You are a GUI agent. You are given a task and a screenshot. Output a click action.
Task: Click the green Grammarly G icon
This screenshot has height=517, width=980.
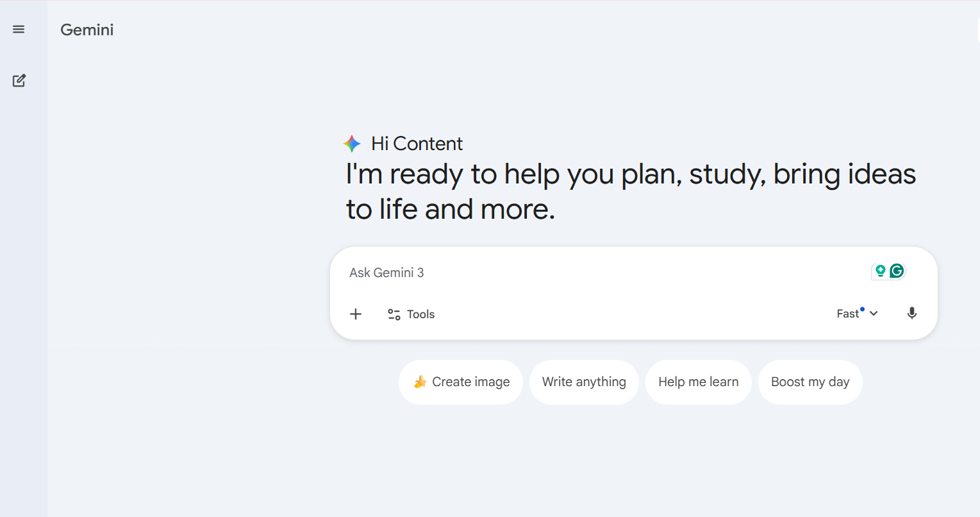click(897, 271)
